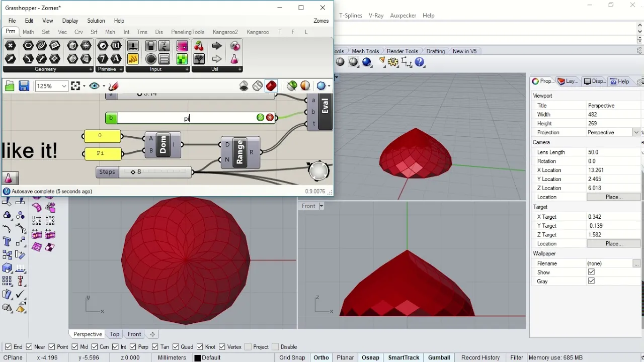This screenshot has height=362, width=644.
Task: Click green accept checkmark in expression editor
Action: click(x=260, y=118)
